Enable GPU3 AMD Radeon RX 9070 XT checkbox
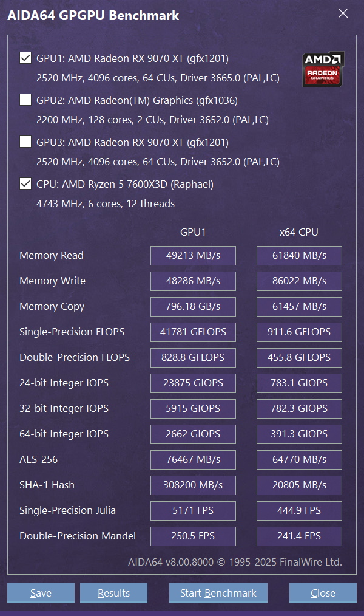This screenshot has width=364, height=616. point(25,142)
